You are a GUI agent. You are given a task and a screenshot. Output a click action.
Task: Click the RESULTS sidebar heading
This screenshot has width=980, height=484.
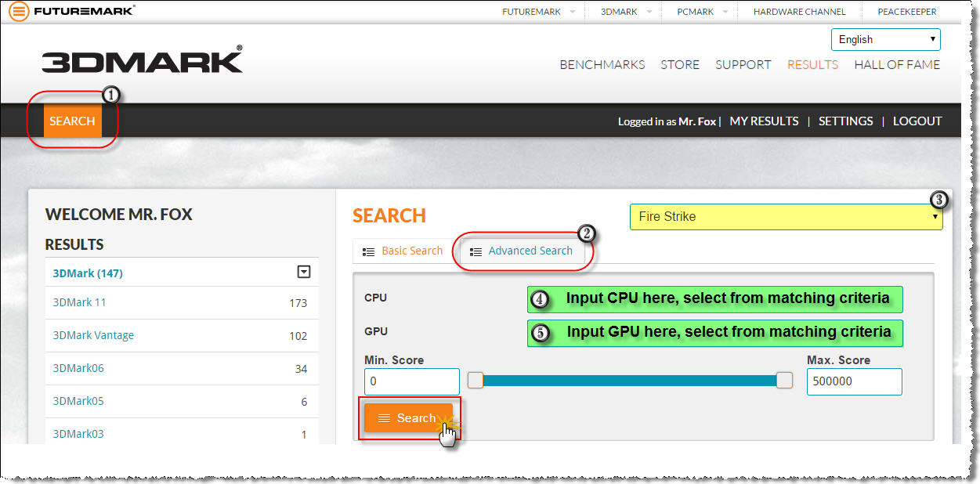coord(74,245)
